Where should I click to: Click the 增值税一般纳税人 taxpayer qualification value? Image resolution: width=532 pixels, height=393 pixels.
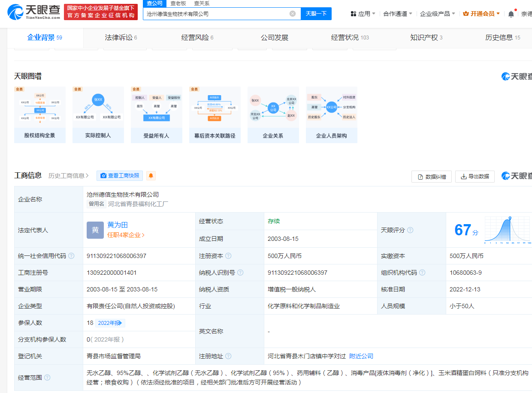click(292, 289)
